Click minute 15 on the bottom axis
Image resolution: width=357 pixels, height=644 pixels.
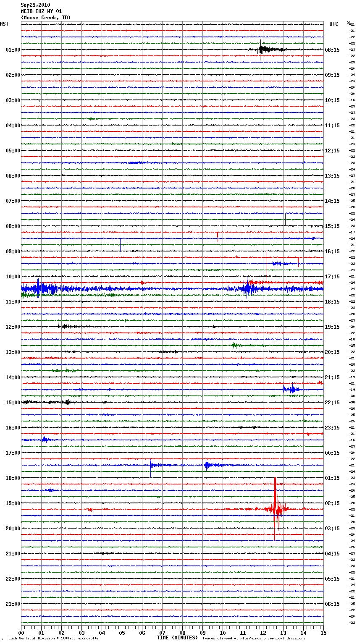tap(323, 633)
